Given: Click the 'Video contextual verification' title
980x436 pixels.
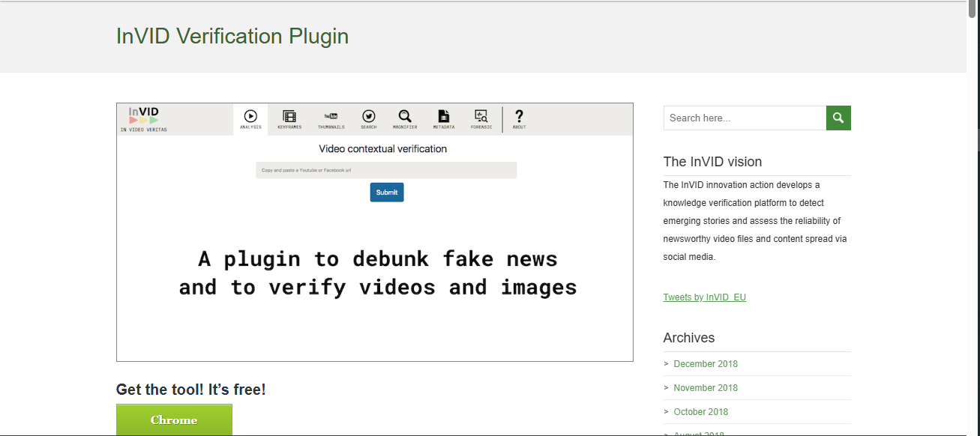Looking at the screenshot, I should [383, 149].
